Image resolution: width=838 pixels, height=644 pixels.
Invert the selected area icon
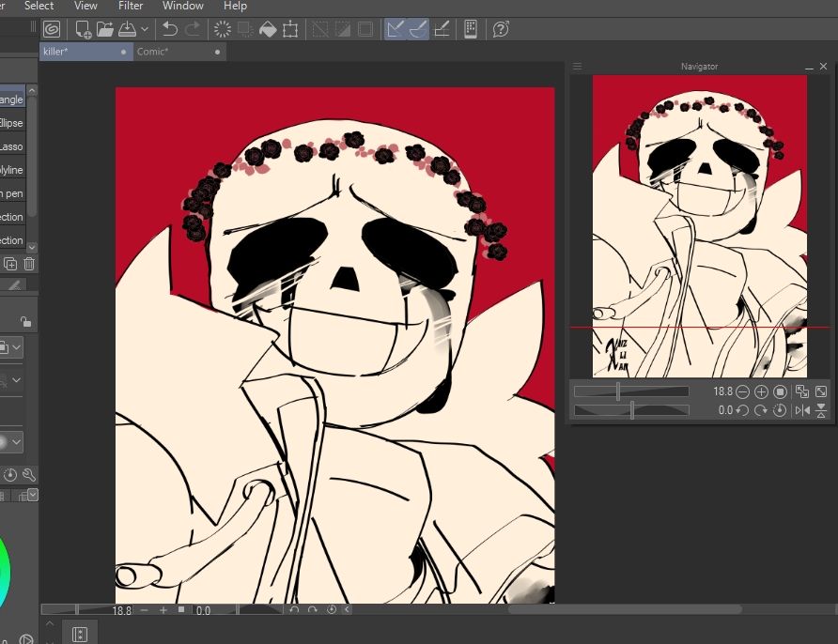click(x=343, y=29)
